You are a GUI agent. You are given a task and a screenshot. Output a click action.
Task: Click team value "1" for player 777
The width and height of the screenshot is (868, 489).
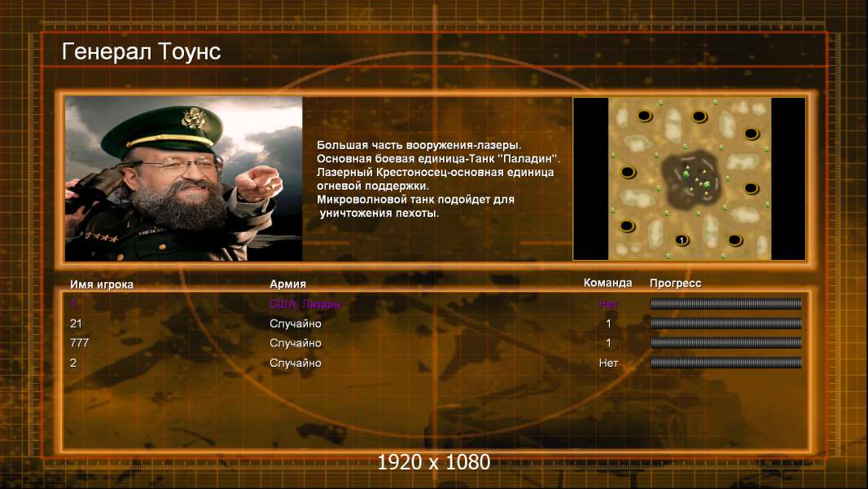[608, 343]
